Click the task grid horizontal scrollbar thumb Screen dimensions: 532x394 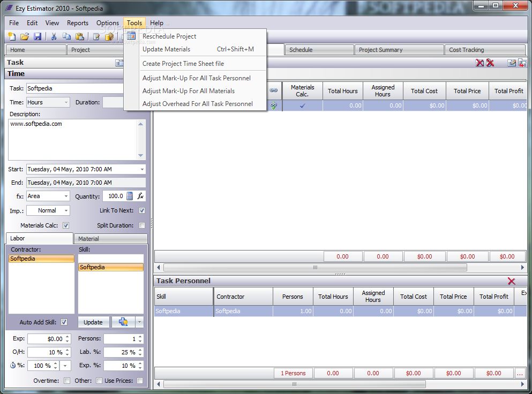pyautogui.click(x=315, y=268)
